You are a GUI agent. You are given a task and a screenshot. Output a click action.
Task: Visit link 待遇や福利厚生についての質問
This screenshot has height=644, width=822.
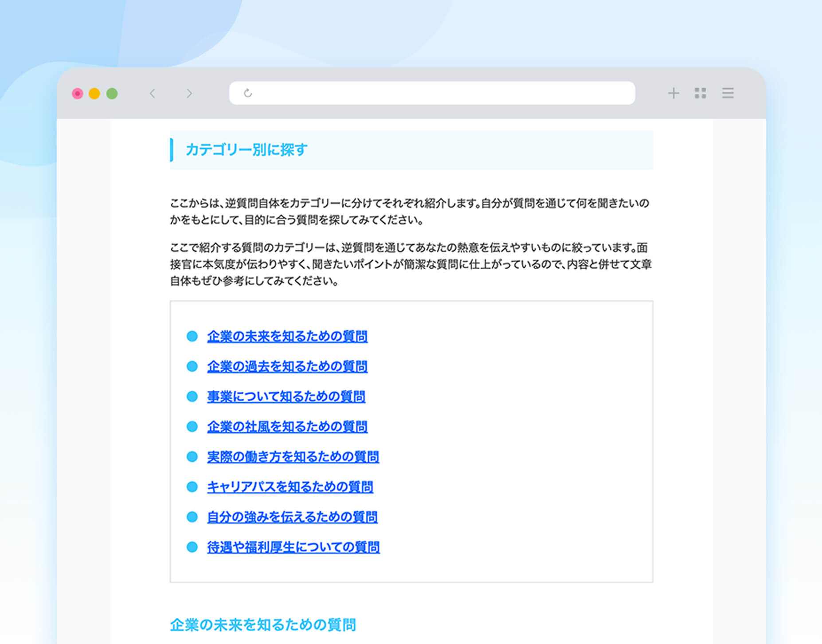(x=293, y=547)
